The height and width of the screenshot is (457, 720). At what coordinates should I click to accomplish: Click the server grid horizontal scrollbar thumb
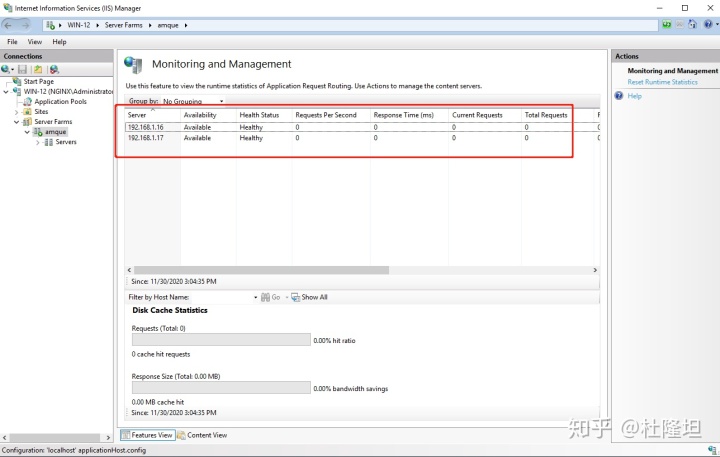[261, 270]
